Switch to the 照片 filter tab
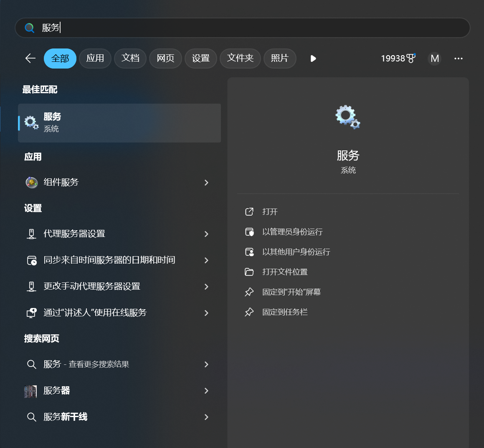 pos(279,59)
